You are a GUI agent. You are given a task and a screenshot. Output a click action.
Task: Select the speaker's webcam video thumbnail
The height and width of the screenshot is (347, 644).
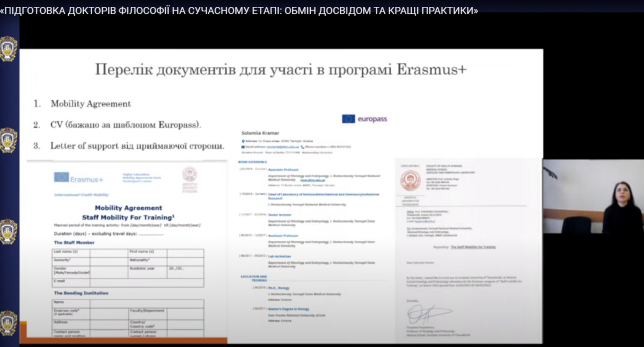[x=593, y=196]
